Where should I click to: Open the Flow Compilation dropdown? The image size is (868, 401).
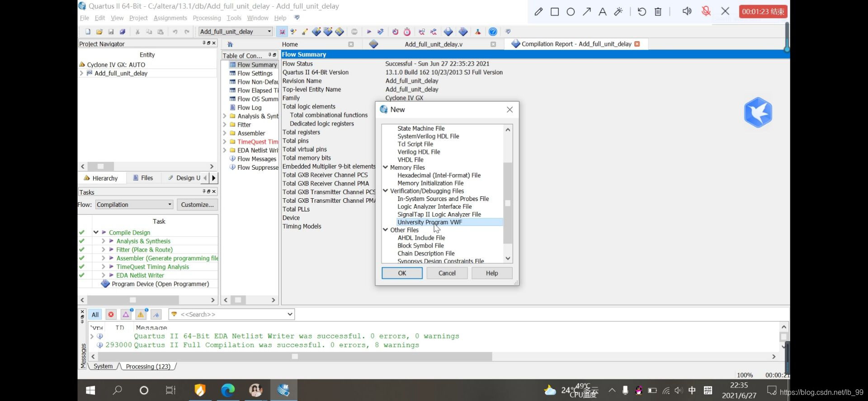(x=170, y=205)
